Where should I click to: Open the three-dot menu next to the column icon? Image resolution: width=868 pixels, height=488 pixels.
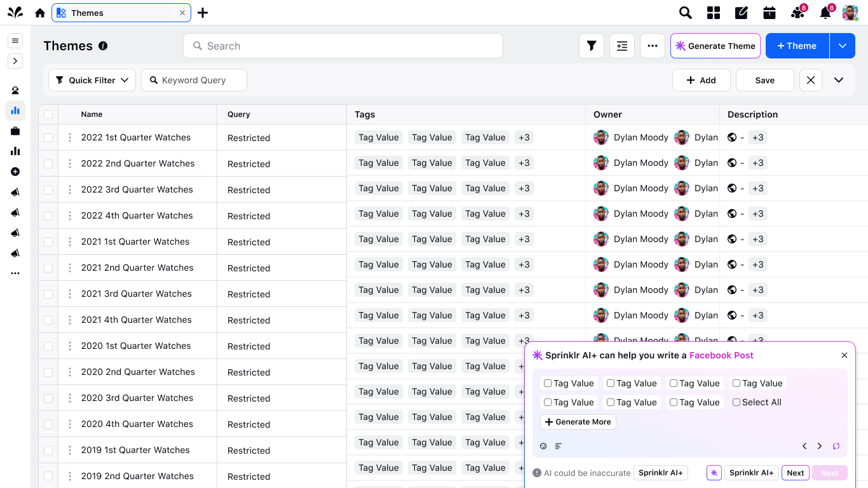pyautogui.click(x=652, y=46)
